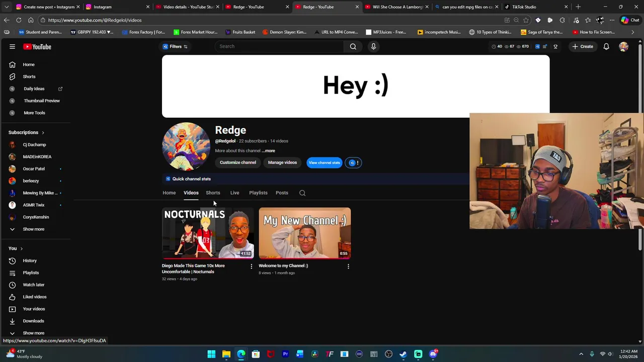The height and width of the screenshot is (362, 644).
Task: Open Quick channel stats bar
Action: (315, 179)
